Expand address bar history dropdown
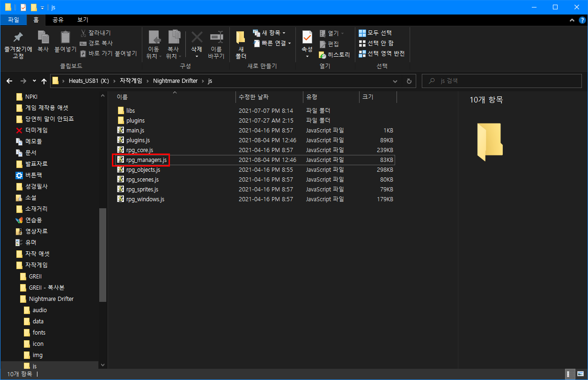This screenshot has width=588, height=380. pyautogui.click(x=395, y=81)
